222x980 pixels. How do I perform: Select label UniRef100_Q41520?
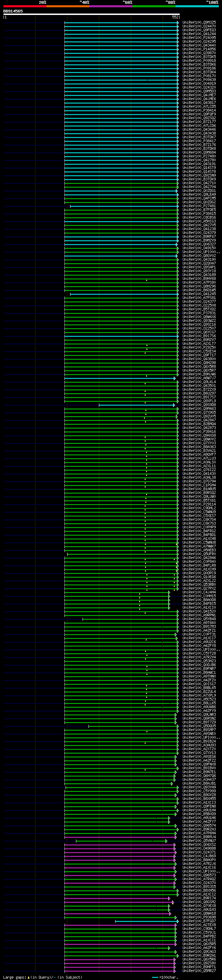(199, 611)
